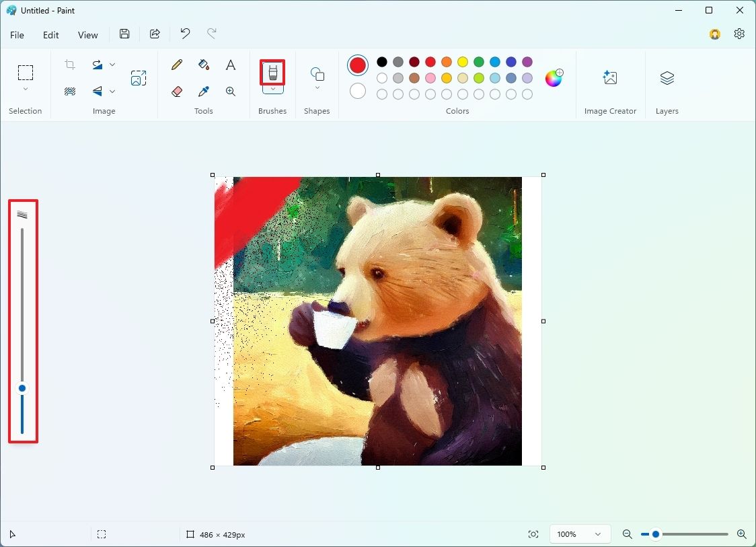The height and width of the screenshot is (547, 756).
Task: Click the Save button
Action: [x=124, y=34]
